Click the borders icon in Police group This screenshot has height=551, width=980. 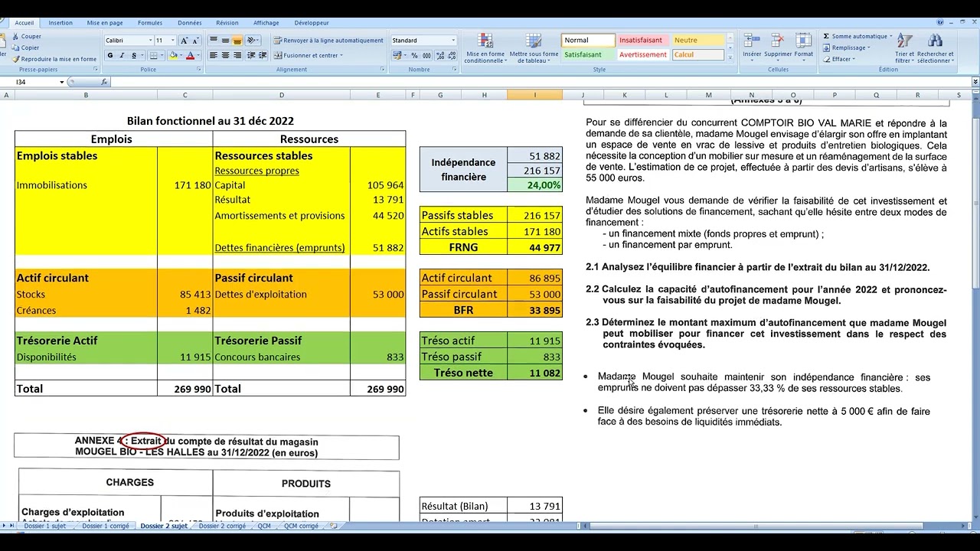(154, 56)
